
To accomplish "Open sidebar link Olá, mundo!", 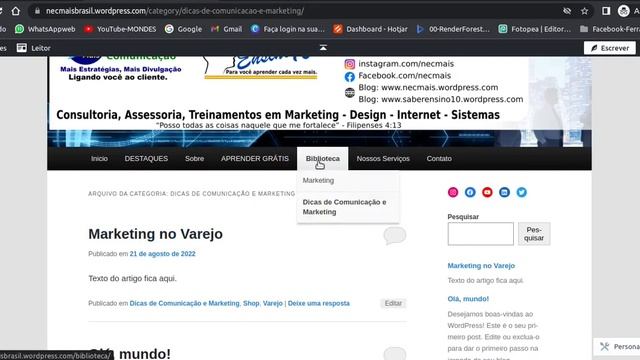I will point(468,299).
